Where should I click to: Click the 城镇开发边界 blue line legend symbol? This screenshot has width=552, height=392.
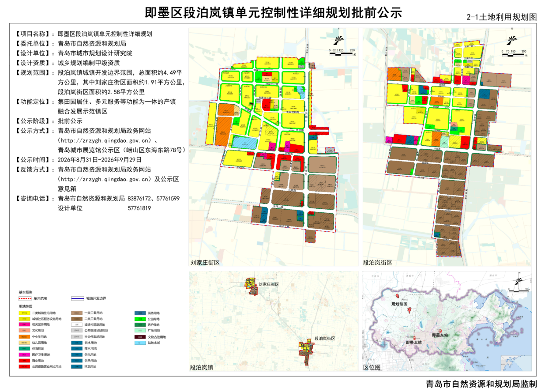pyautogui.click(x=77, y=299)
